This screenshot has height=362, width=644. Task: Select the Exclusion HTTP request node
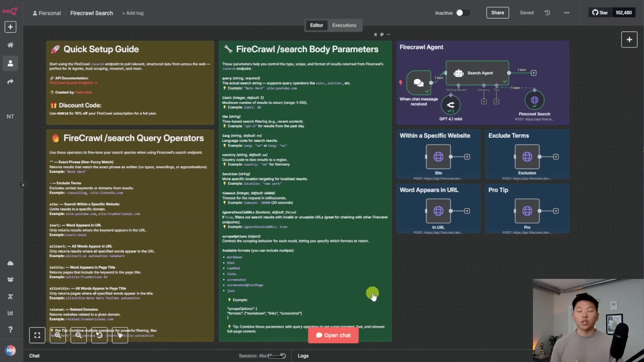(x=527, y=157)
